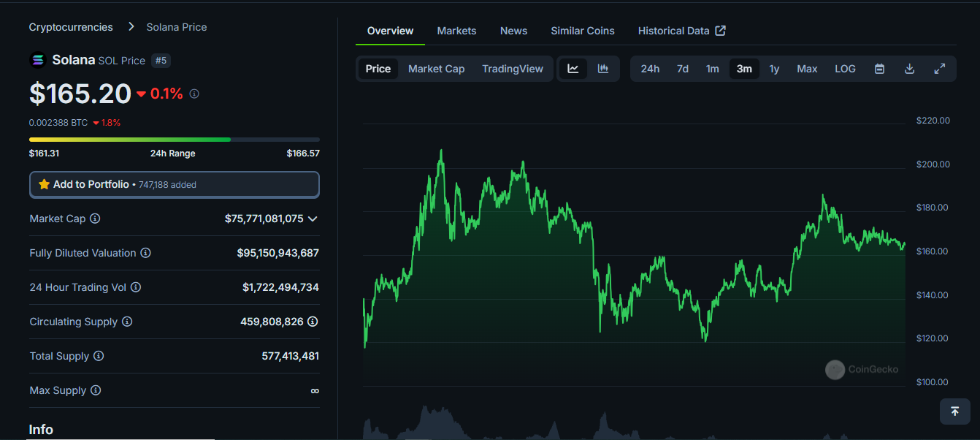Switch to the Markets tab
This screenshot has height=440, width=980.
point(456,31)
